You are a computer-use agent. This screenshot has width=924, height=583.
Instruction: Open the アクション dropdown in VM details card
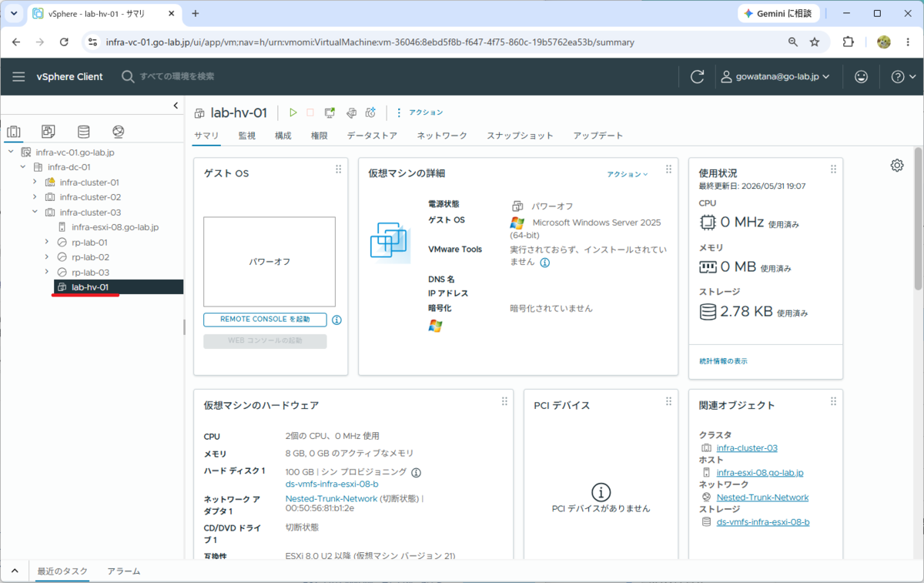(x=628, y=174)
